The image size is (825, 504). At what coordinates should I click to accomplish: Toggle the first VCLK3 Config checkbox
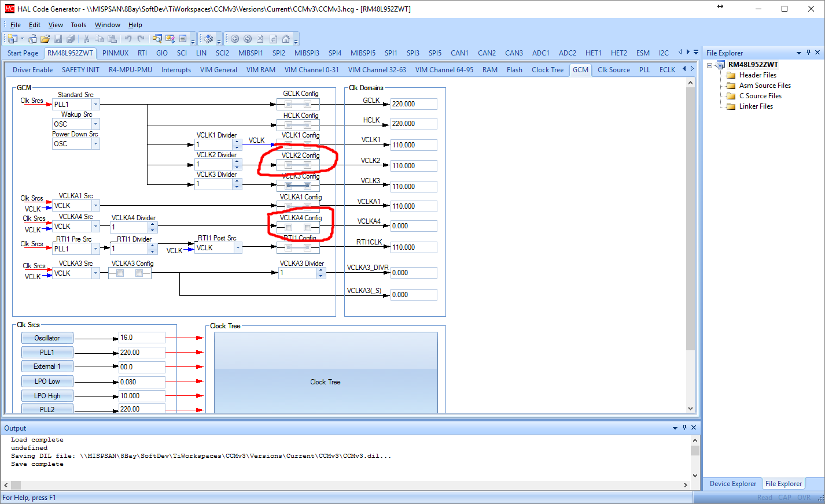288,186
